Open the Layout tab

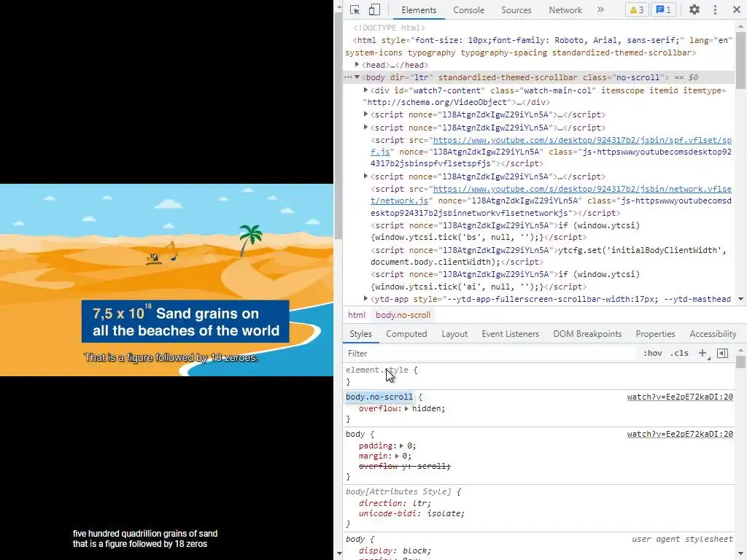tap(454, 334)
